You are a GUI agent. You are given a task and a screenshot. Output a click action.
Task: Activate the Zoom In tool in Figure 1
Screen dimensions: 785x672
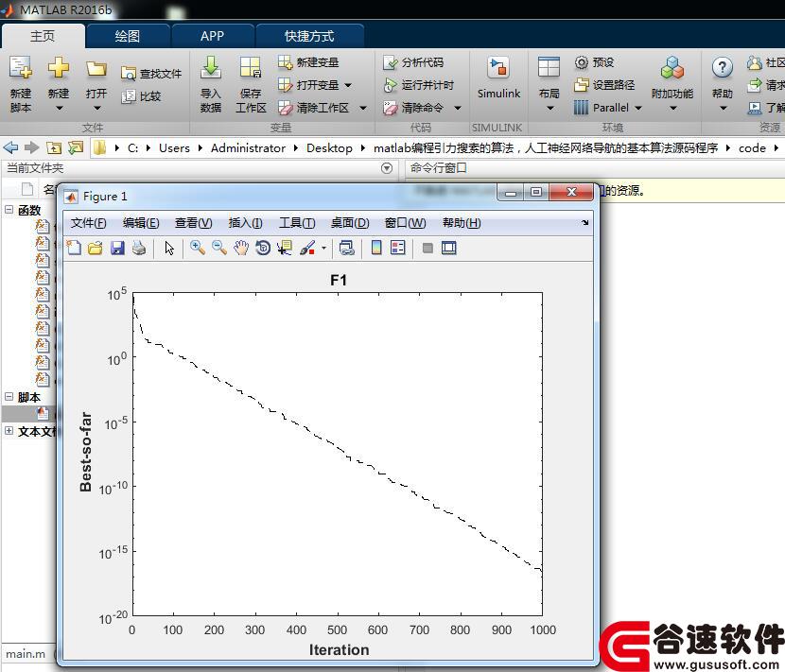[x=198, y=248]
